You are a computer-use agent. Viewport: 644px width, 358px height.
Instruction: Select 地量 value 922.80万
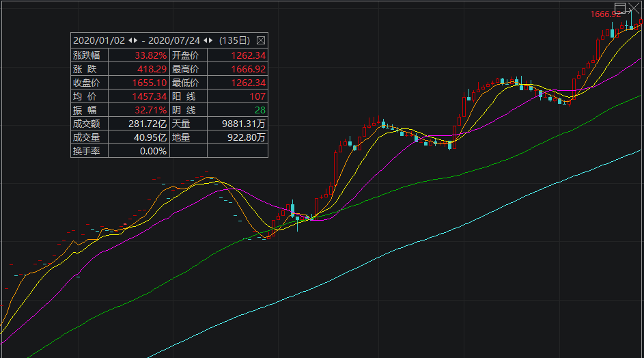point(247,137)
